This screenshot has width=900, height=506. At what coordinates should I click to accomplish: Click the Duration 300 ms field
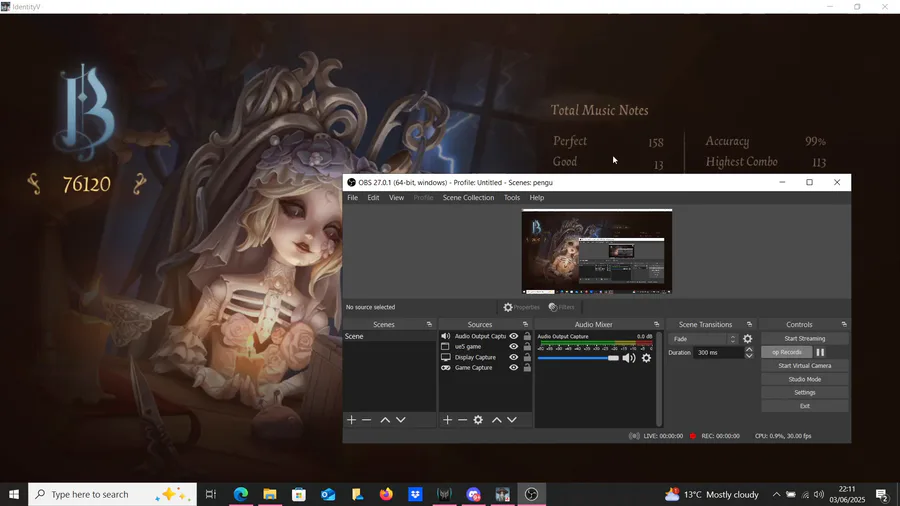click(x=718, y=352)
